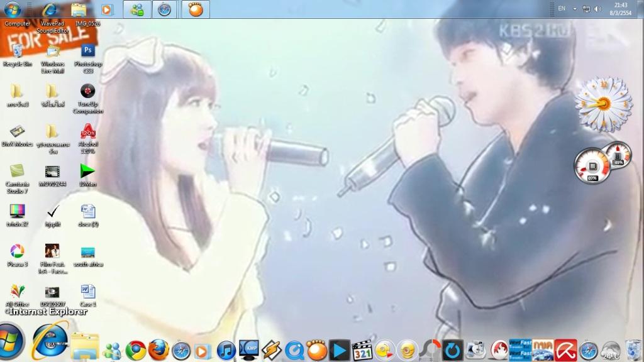
Task: Open the Recycle Bin desktop icon
Action: pos(17,56)
